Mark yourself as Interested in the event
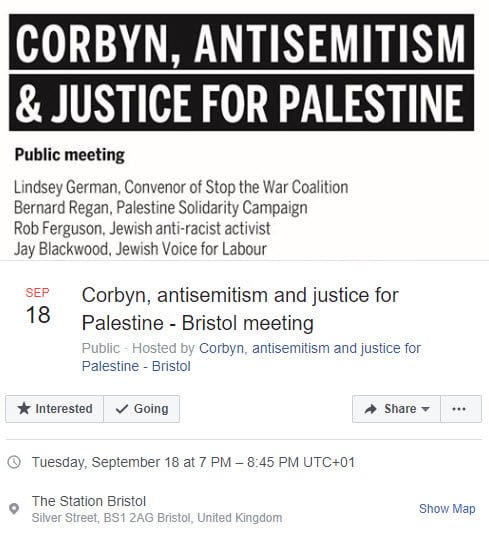 click(54, 409)
